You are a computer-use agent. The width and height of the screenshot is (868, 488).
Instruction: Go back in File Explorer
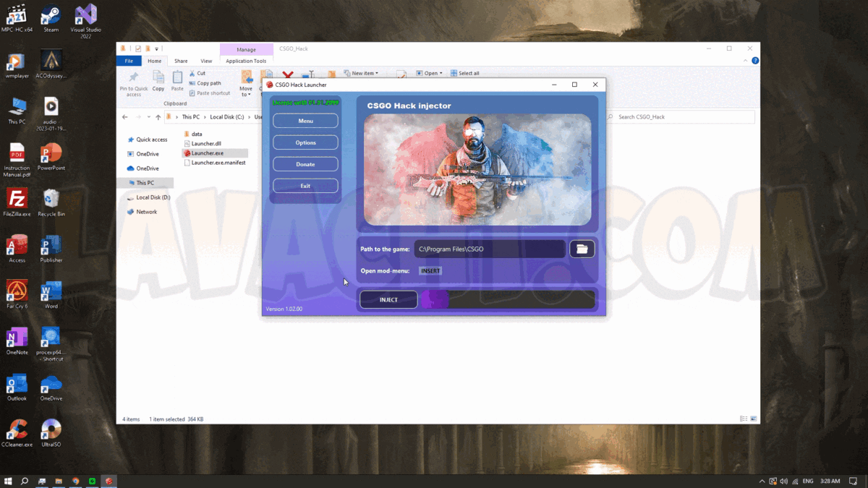point(125,117)
